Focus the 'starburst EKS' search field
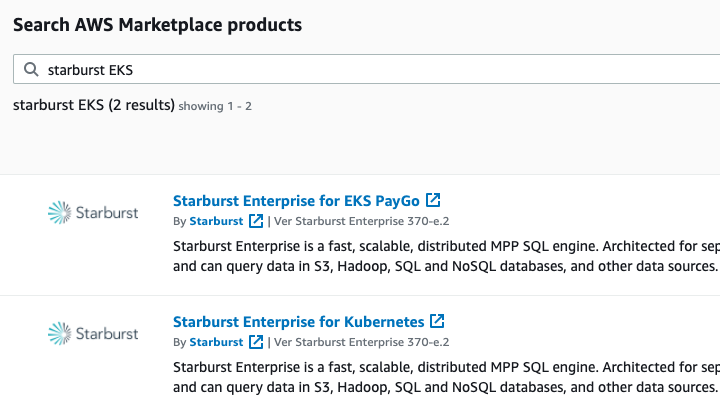The width and height of the screenshot is (720, 411). click(x=366, y=69)
